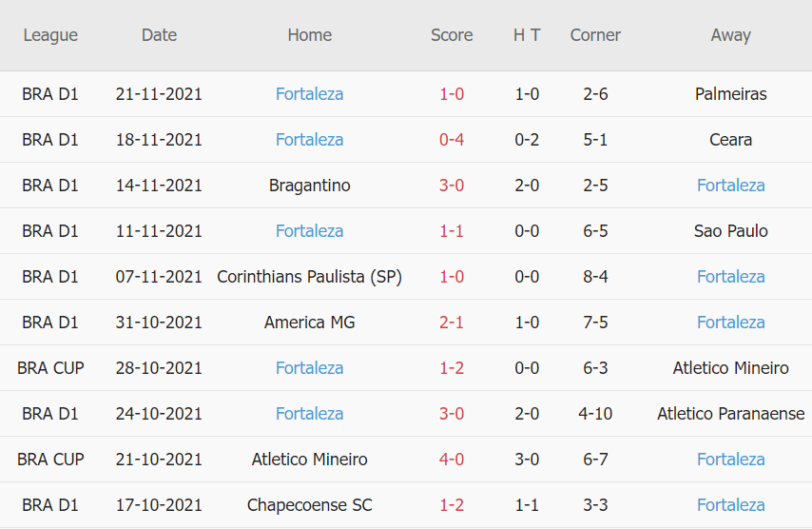The height and width of the screenshot is (529, 812).
Task: Open the Palmeiras team link
Action: click(730, 94)
